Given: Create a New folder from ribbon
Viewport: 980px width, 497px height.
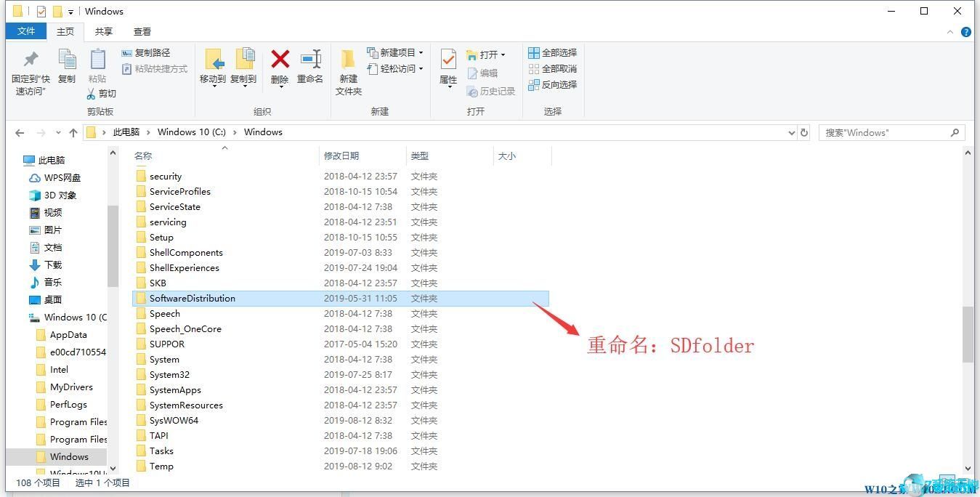Looking at the screenshot, I should point(349,73).
